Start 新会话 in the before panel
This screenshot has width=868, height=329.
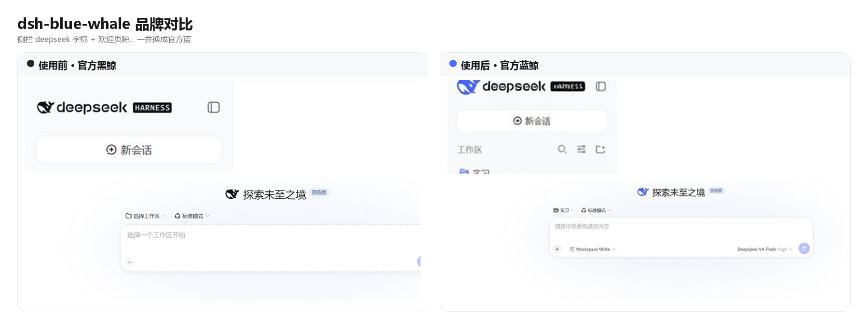129,150
